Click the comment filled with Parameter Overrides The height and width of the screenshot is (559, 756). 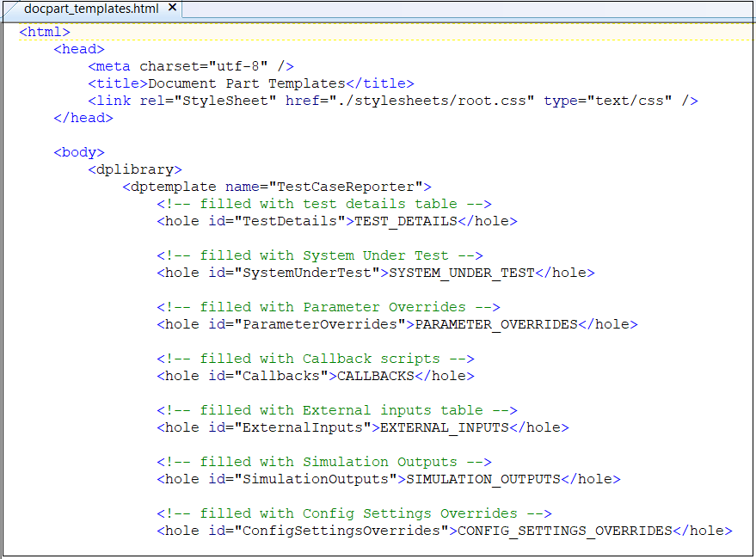(x=329, y=307)
